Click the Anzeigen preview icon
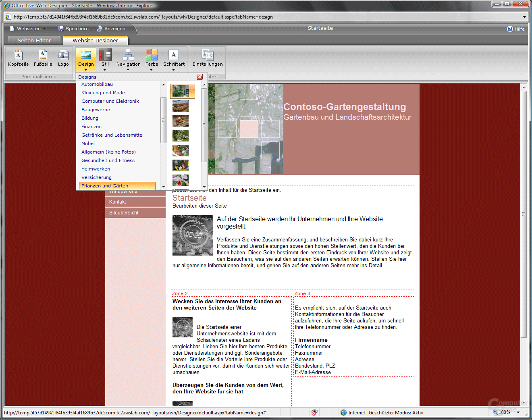 [x=100, y=29]
